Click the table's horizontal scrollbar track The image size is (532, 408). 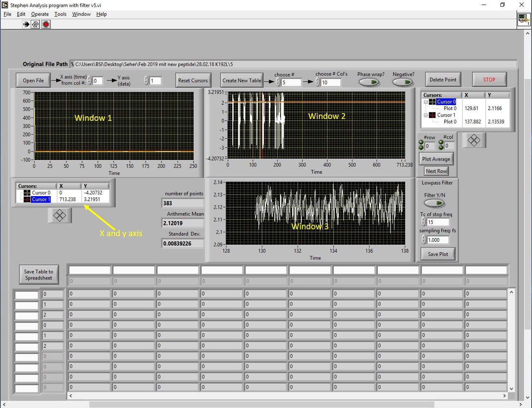coord(287,396)
